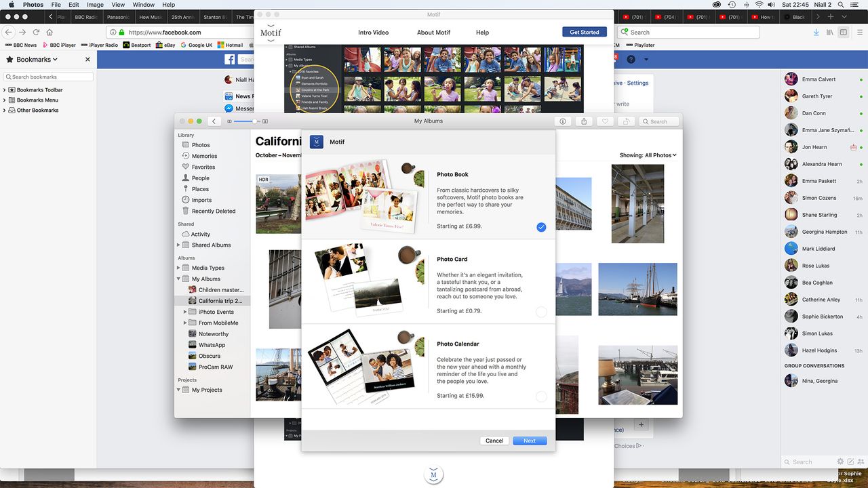This screenshot has height=488, width=868.
Task: Open the Info button in Photos toolbar
Action: (x=563, y=121)
